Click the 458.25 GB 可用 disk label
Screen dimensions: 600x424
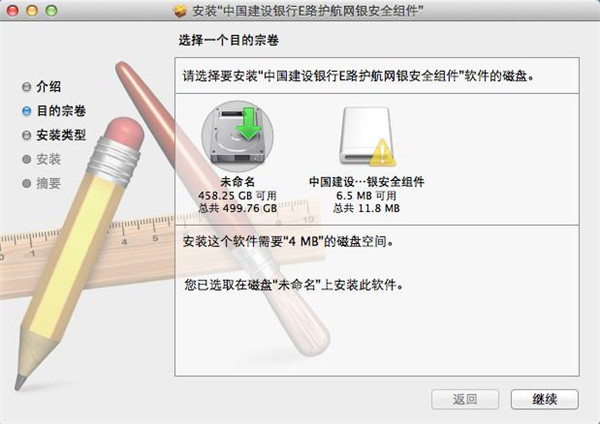[x=237, y=196]
